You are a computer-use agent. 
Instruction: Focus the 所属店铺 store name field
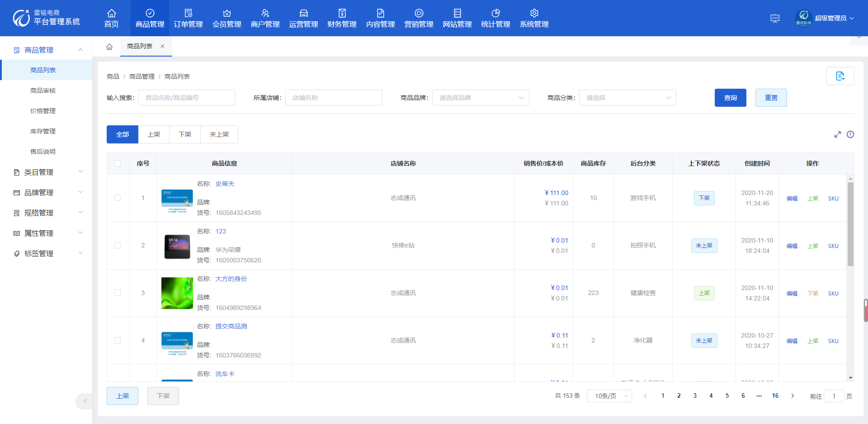point(334,98)
